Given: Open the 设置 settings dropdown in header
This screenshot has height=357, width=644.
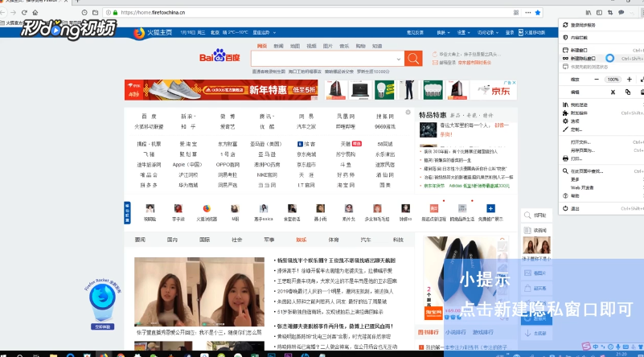Looking at the screenshot, I should (x=464, y=32).
